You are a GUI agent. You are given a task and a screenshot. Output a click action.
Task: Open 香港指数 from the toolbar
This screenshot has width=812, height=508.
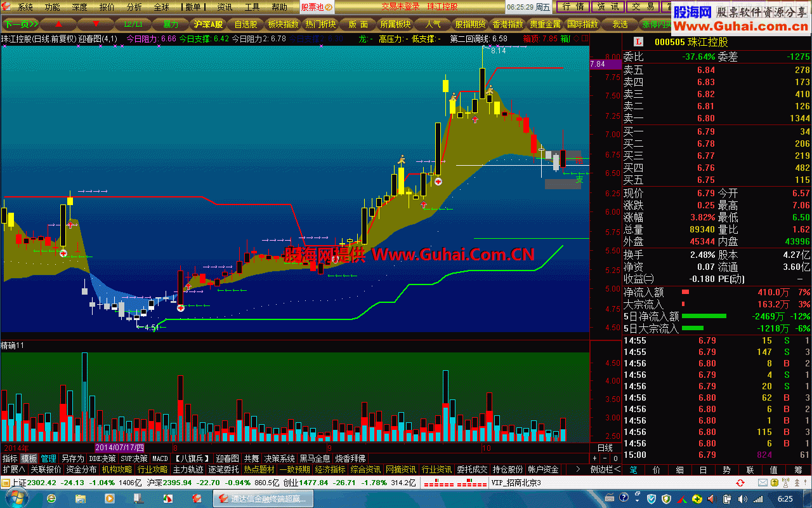508,24
